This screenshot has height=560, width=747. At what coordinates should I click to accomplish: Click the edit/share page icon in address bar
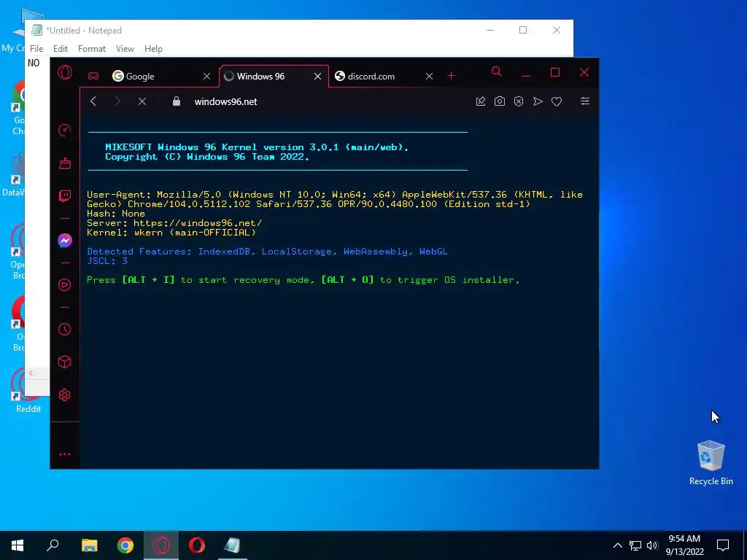(x=481, y=101)
